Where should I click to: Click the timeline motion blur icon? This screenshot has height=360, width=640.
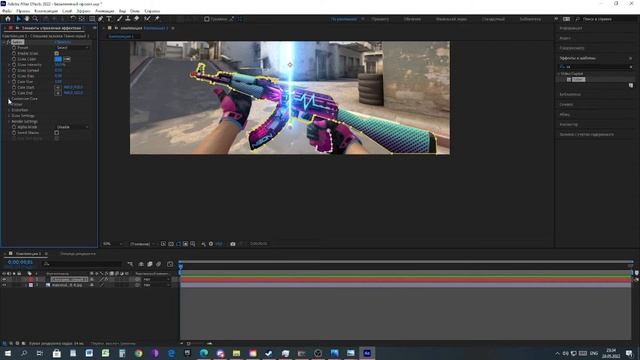pyautogui.click(x=159, y=264)
